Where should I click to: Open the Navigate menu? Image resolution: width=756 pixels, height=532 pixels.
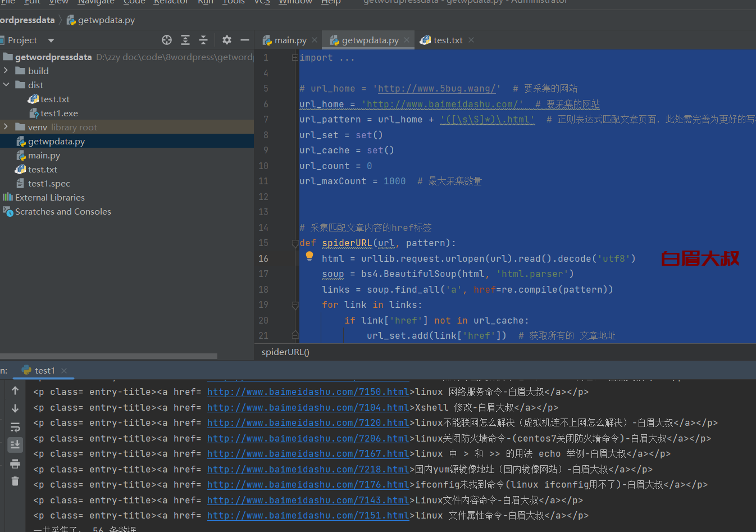[x=96, y=2]
